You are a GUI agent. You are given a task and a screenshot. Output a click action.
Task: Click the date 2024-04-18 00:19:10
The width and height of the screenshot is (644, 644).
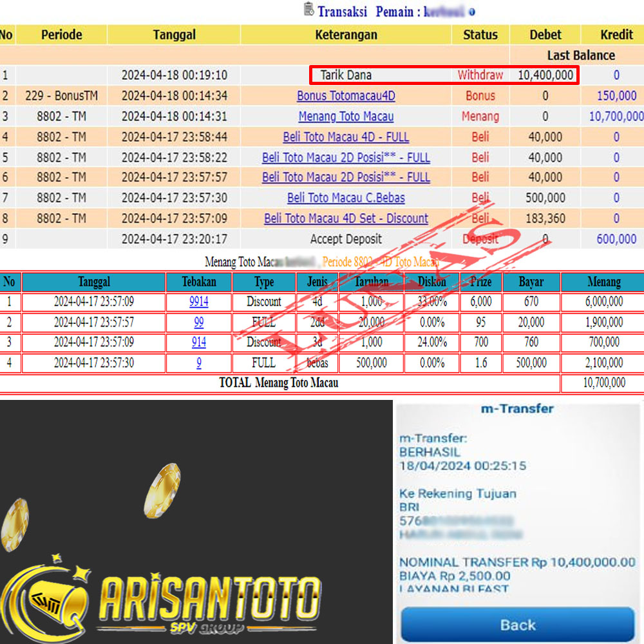tap(174, 75)
